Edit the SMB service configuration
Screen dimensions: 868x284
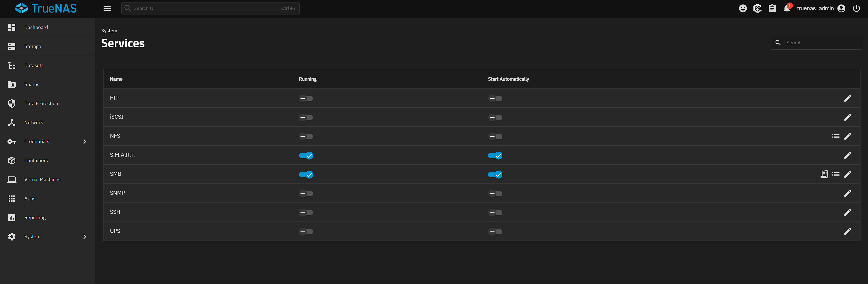pyautogui.click(x=847, y=174)
